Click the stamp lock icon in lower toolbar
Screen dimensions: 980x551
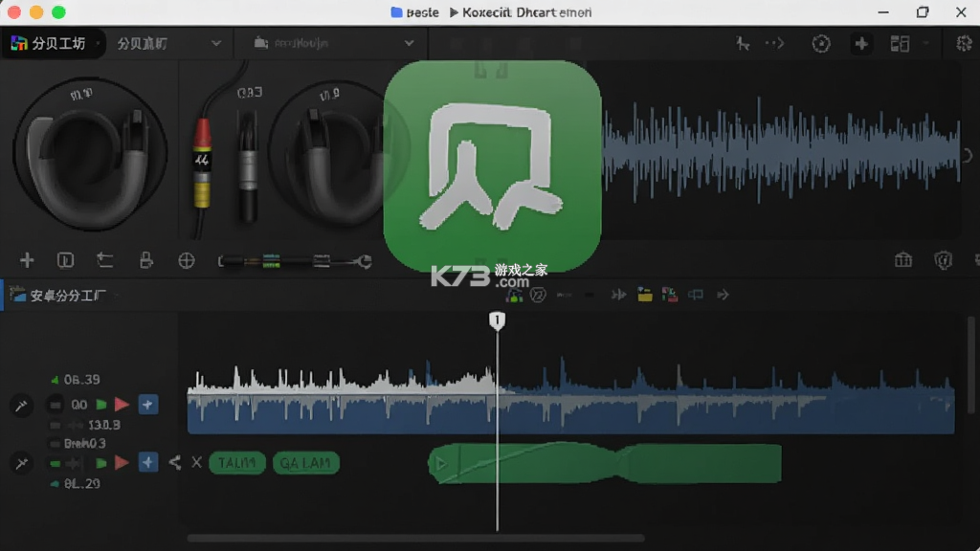[x=146, y=260]
